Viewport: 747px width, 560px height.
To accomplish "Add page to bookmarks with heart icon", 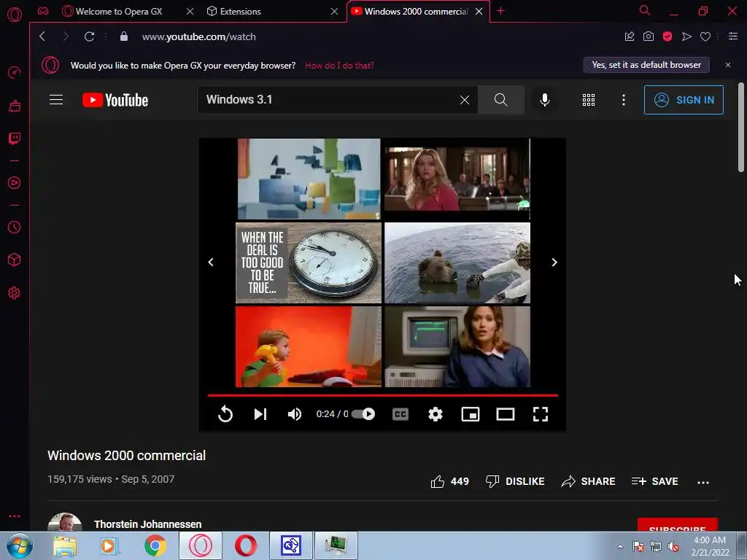I will coord(705,36).
